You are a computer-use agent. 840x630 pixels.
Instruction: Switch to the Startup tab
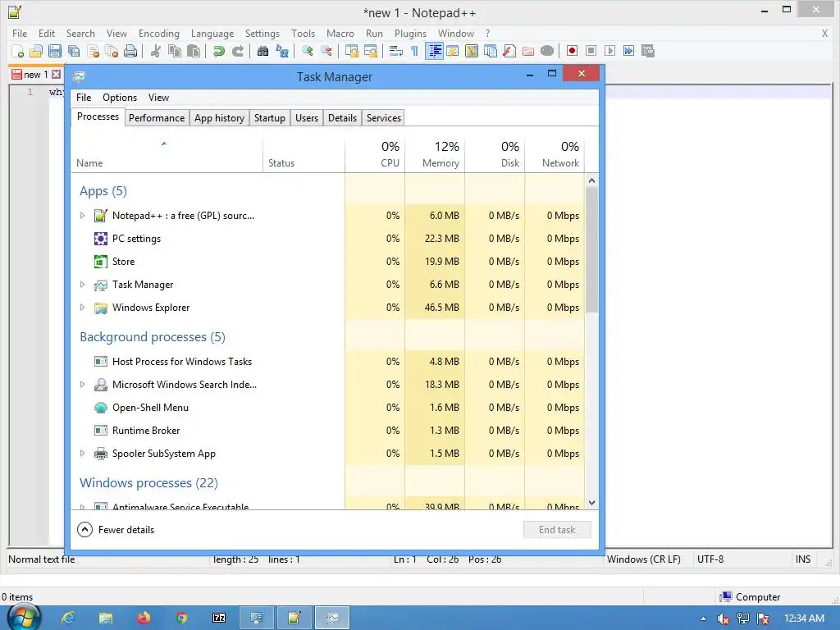[269, 118]
